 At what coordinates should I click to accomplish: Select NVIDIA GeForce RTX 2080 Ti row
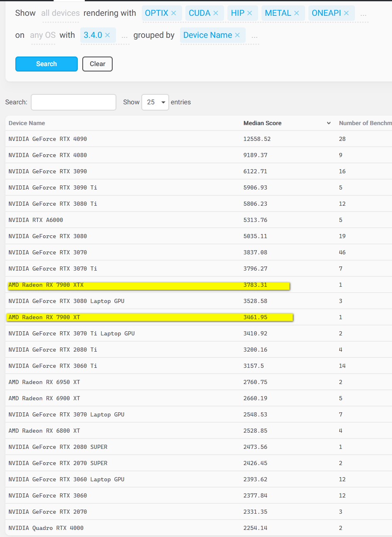(53, 350)
